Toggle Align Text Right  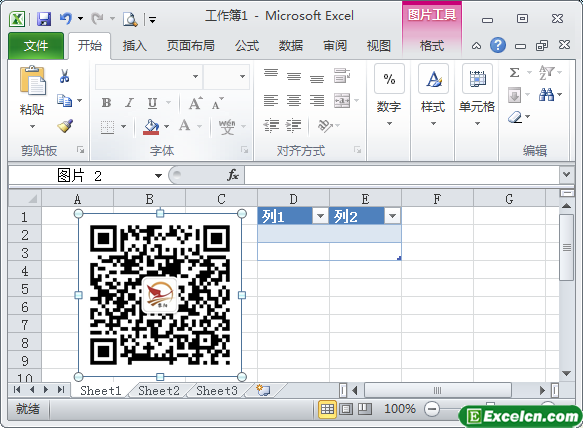tap(317, 100)
